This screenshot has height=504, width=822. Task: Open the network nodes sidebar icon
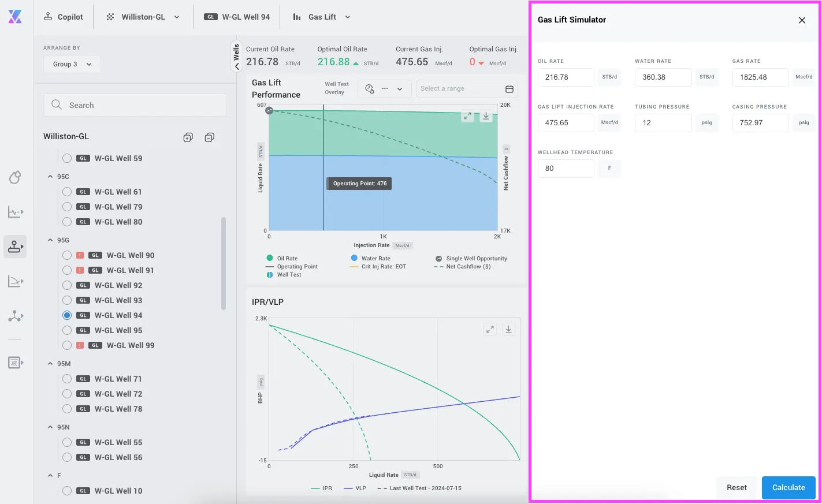click(15, 316)
